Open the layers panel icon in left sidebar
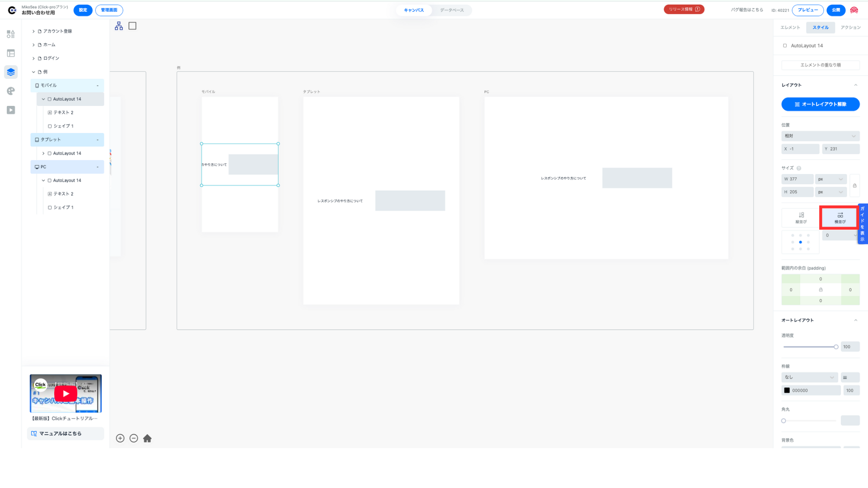This screenshot has width=868, height=488. [x=11, y=72]
